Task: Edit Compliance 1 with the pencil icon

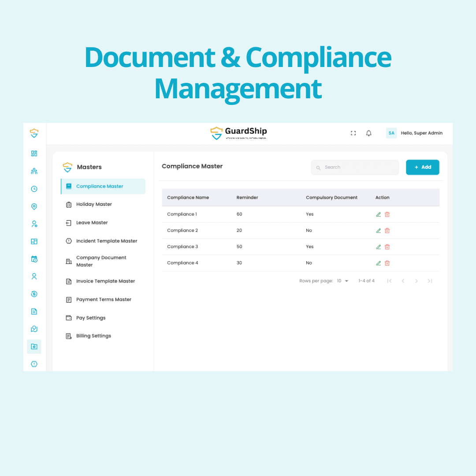Action: (378, 214)
